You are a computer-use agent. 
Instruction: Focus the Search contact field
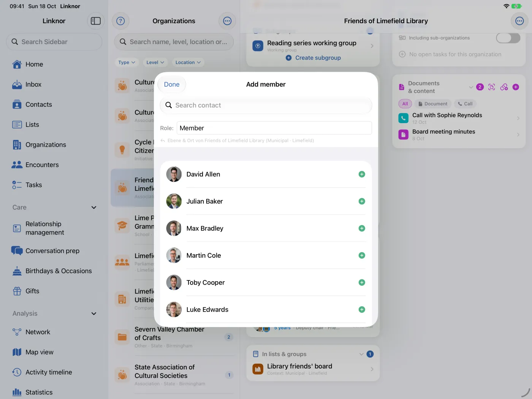click(x=266, y=105)
